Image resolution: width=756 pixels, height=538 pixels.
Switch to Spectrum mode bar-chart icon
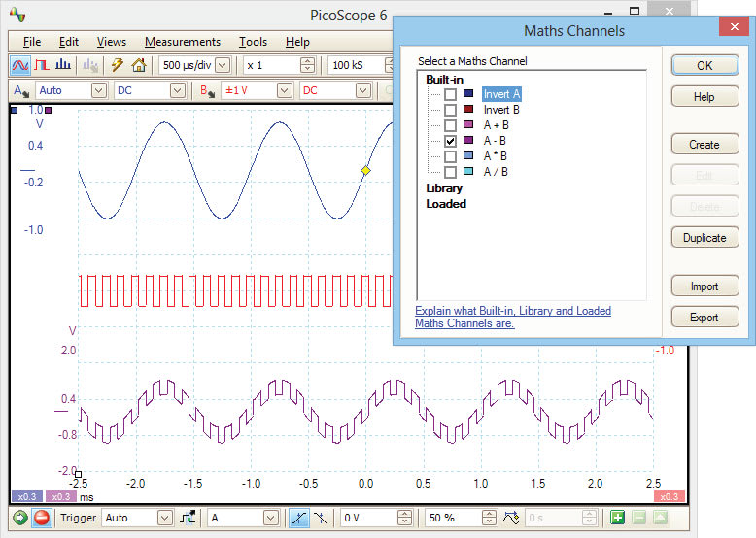click(63, 65)
